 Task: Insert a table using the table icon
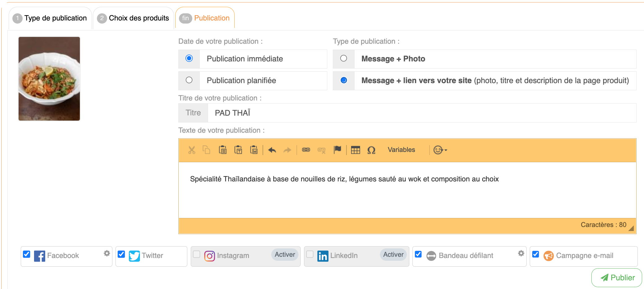coord(355,150)
